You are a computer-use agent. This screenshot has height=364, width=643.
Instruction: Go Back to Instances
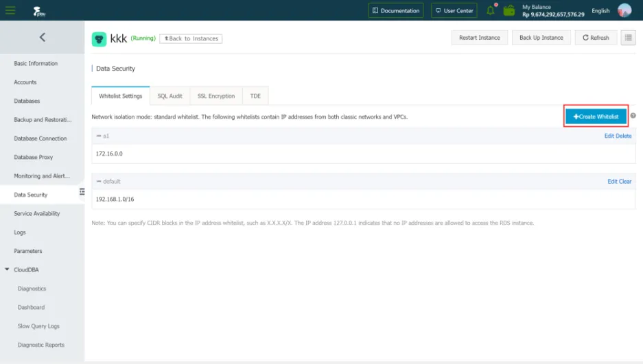pos(191,38)
